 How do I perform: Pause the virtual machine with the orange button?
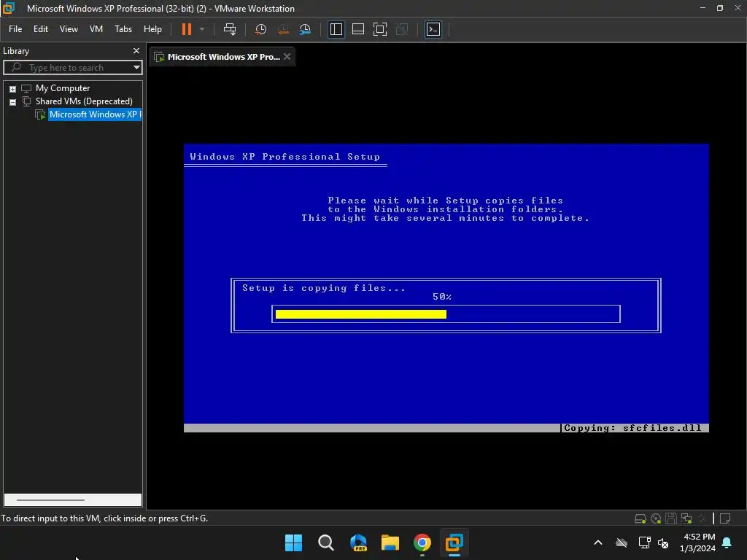click(x=186, y=29)
